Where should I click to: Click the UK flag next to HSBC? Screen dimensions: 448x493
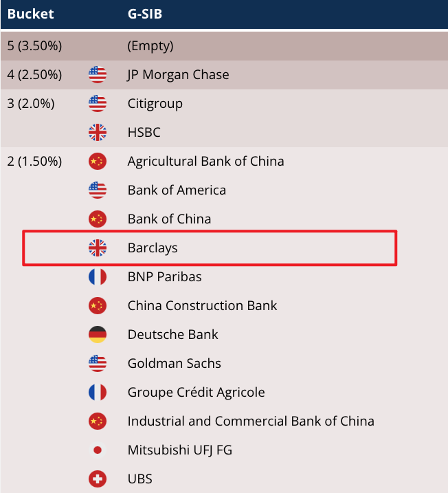[98, 133]
